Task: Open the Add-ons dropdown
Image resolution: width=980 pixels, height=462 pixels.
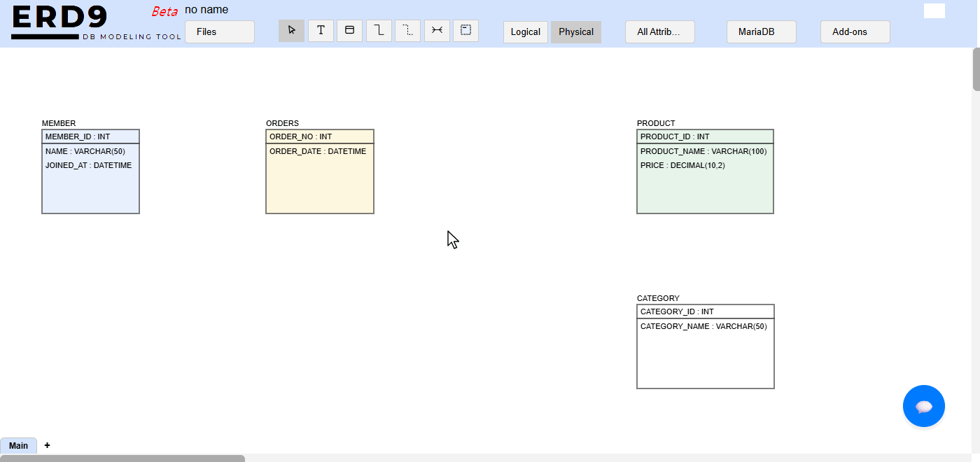Action: click(855, 32)
